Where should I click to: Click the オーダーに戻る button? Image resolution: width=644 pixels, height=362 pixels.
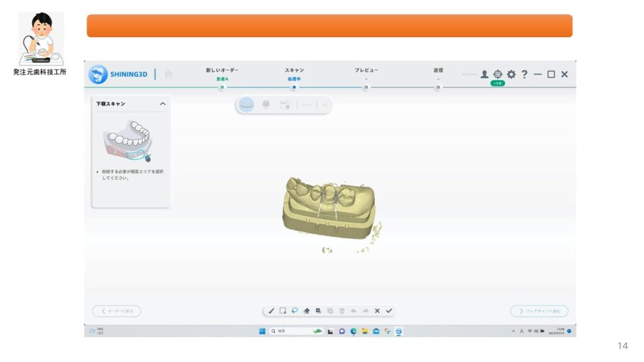pos(117,311)
